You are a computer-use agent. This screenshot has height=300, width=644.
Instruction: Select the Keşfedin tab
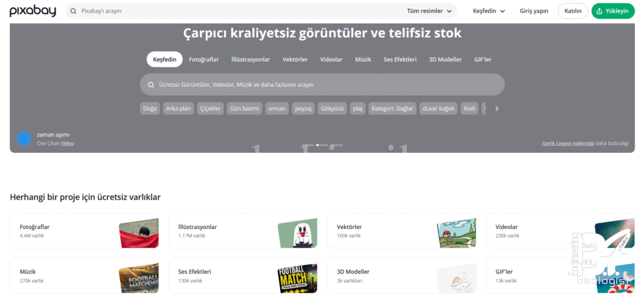(165, 60)
